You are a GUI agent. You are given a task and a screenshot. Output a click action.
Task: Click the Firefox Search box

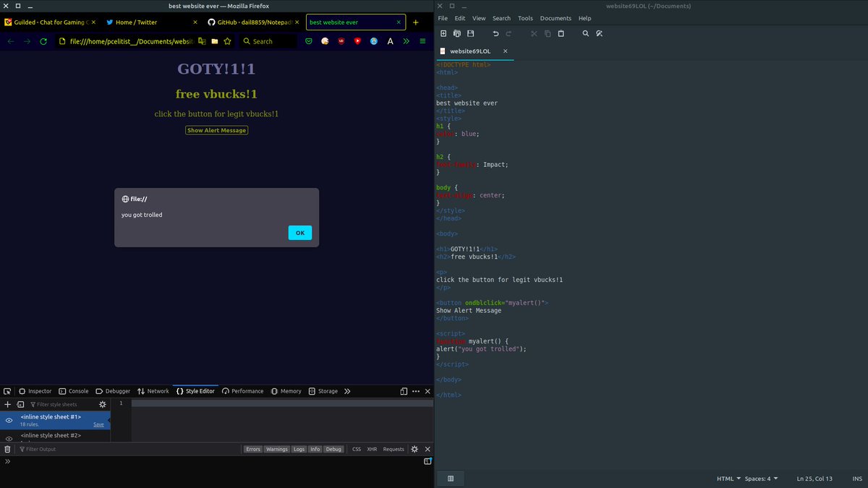[269, 41]
